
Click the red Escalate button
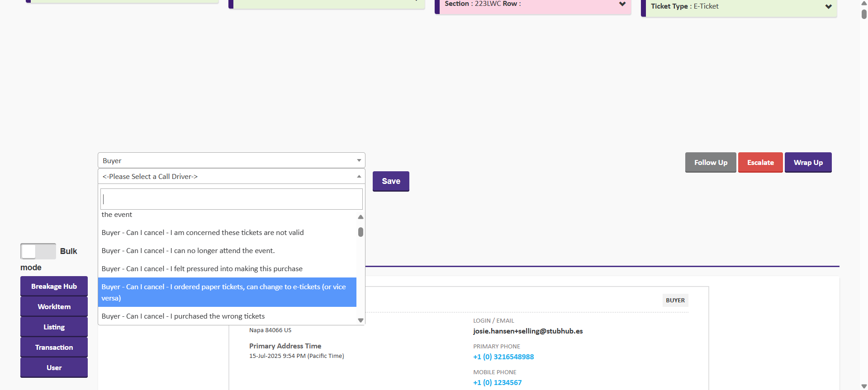click(x=760, y=163)
